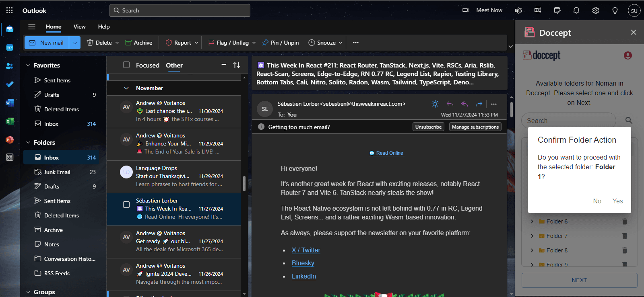
Task: Collapse the November message group
Action: click(126, 88)
